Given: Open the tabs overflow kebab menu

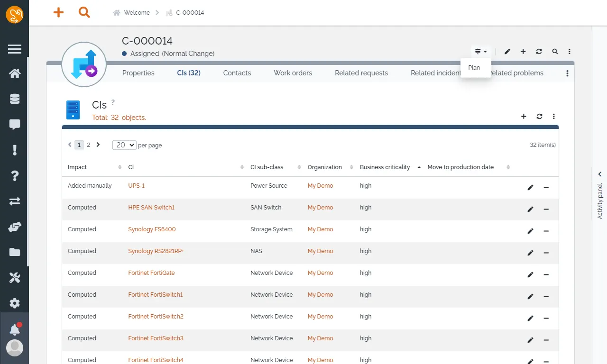Looking at the screenshot, I should pyautogui.click(x=567, y=73).
